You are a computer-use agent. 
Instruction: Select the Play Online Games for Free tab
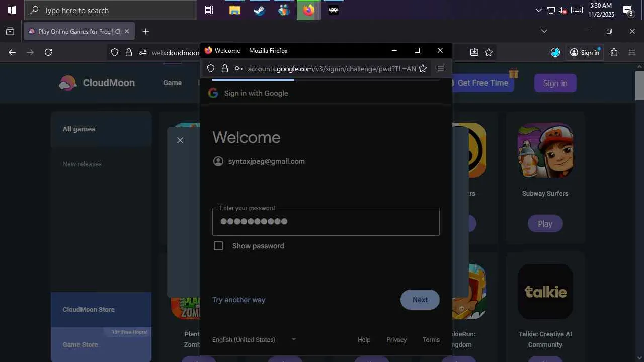(79, 31)
